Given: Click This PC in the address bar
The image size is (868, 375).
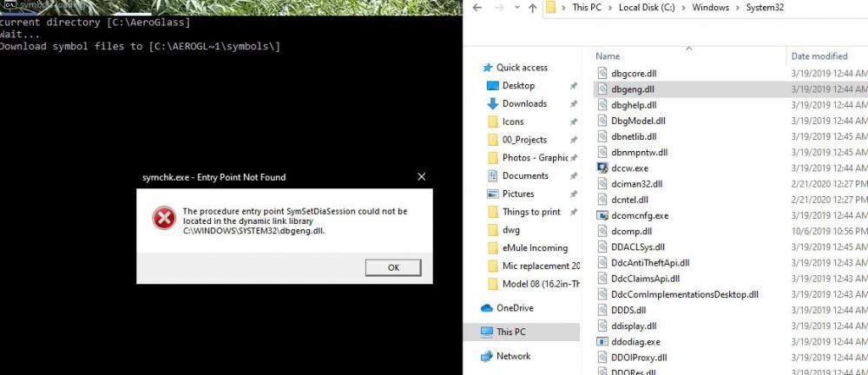Looking at the screenshot, I should click(588, 8).
